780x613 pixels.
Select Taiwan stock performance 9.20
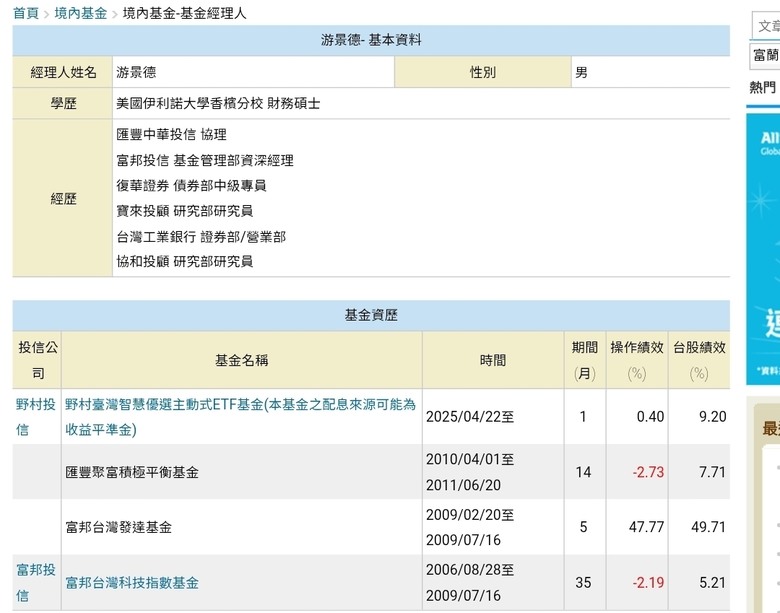tap(713, 417)
